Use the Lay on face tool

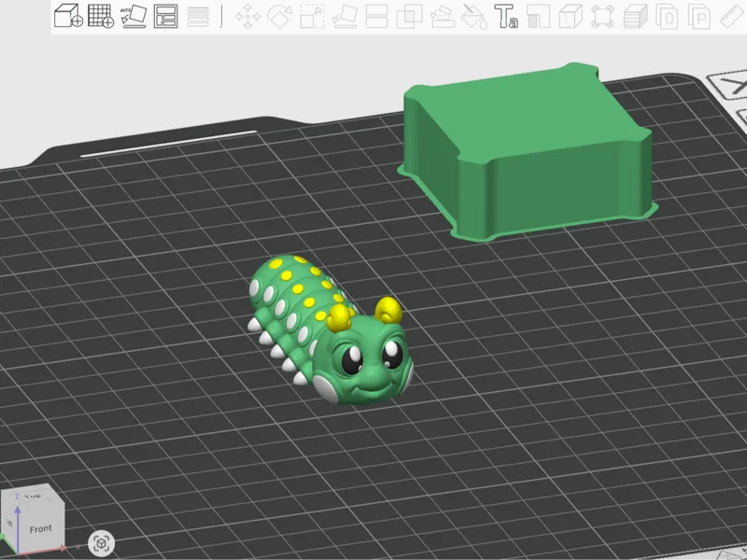(345, 16)
